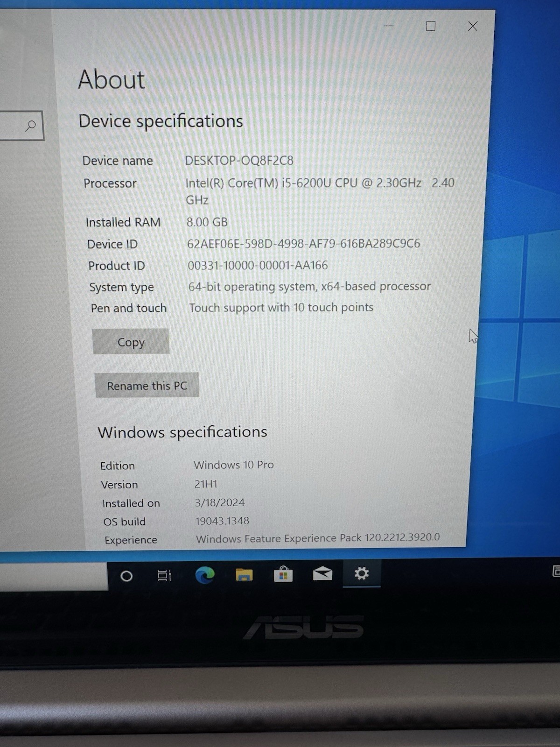
Task: Launch Microsoft Edge from the taskbar
Action: (205, 575)
